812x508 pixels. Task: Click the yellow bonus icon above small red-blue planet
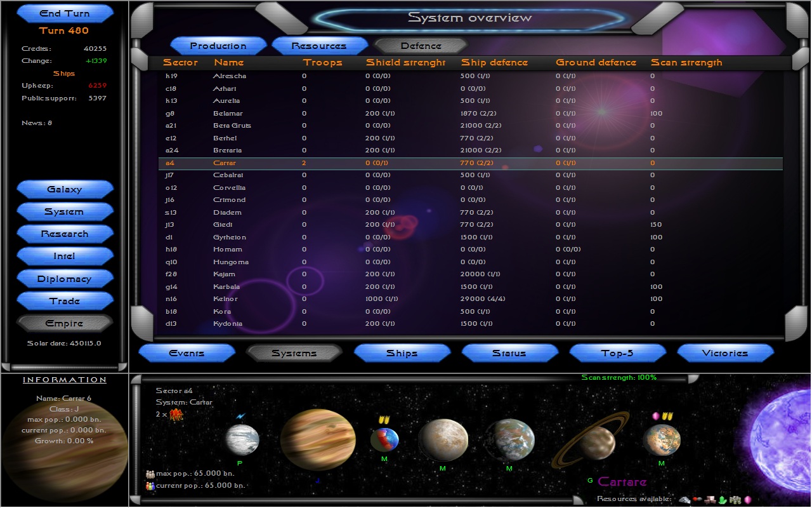383,420
